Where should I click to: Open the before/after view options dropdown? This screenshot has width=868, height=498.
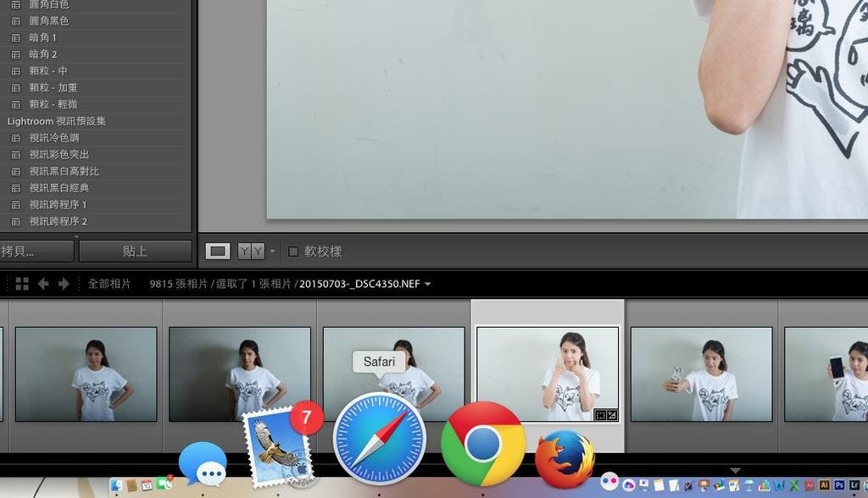tap(272, 252)
